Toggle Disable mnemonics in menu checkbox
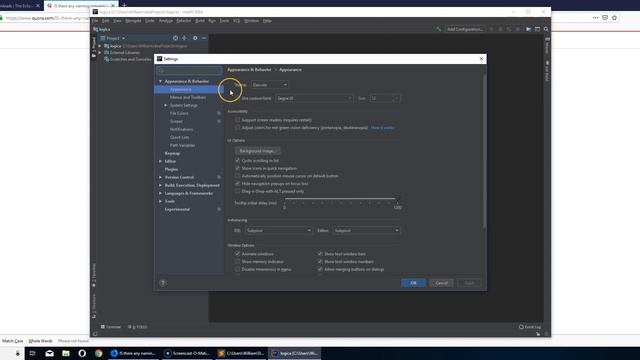The width and height of the screenshot is (640, 360). pos(238,269)
